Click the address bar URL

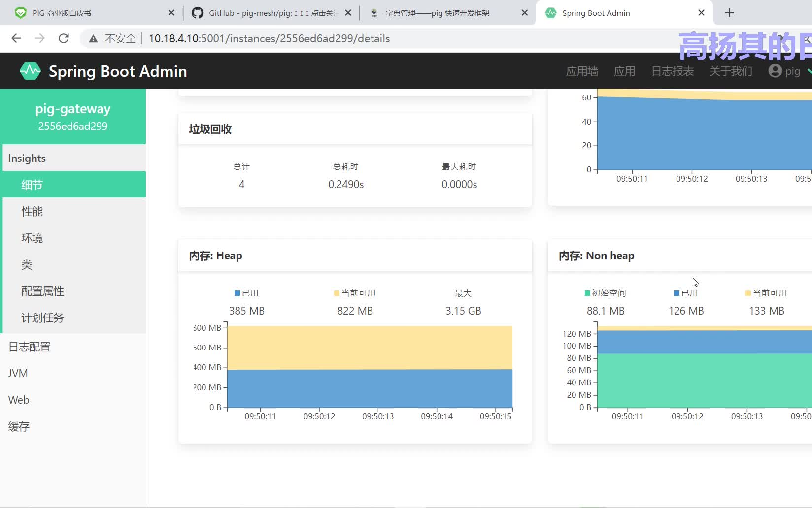click(x=269, y=38)
